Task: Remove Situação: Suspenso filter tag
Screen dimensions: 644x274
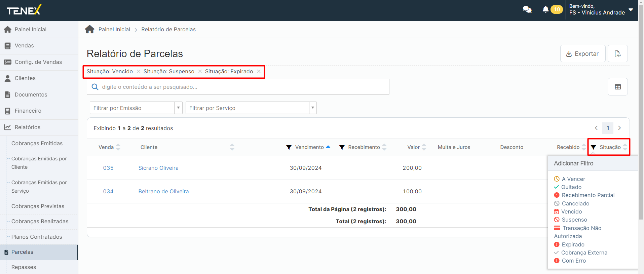Action: click(200, 71)
